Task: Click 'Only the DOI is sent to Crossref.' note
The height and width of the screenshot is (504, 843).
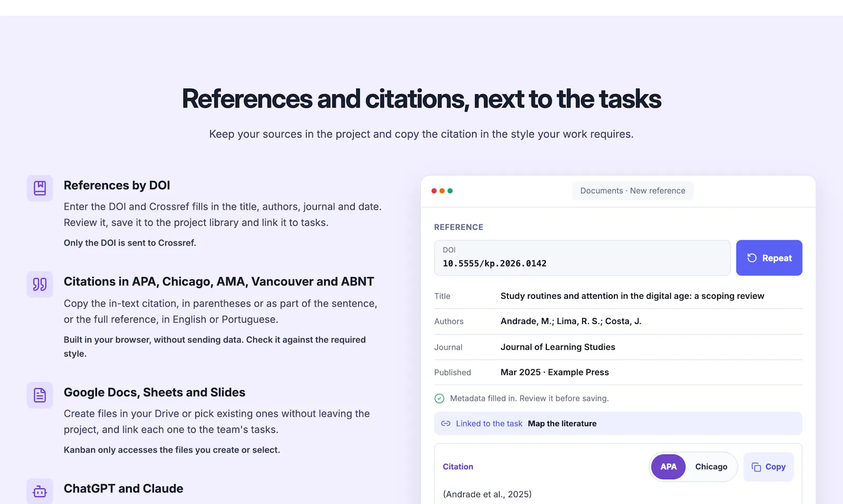Action: tap(130, 243)
